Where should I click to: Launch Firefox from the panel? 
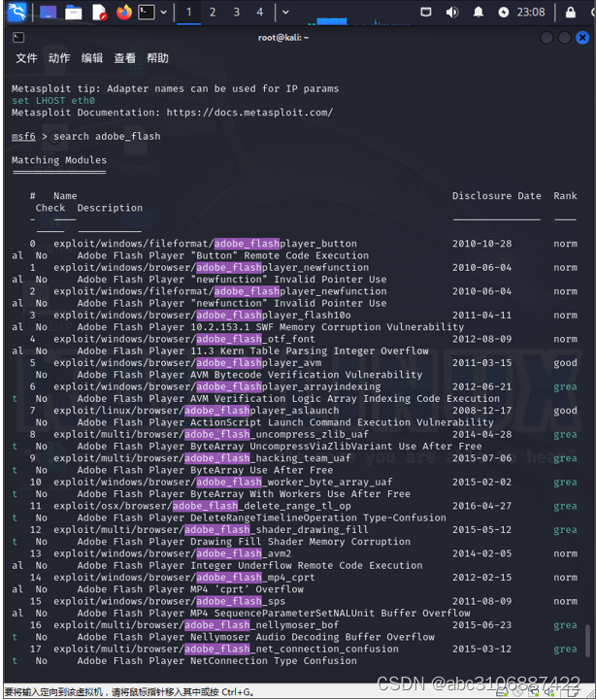tap(124, 12)
